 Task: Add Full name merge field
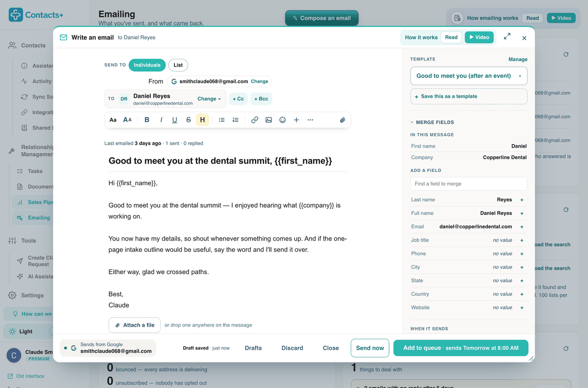tap(522, 214)
